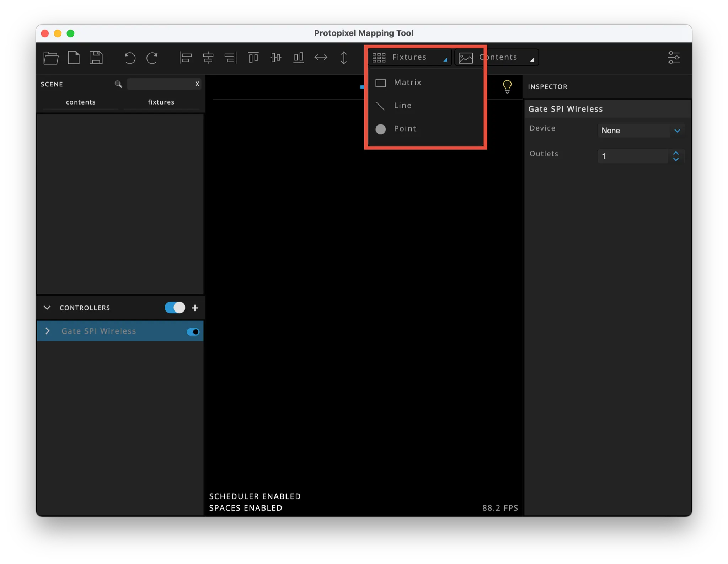Close the window with red button
This screenshot has width=728, height=564.
(45, 33)
